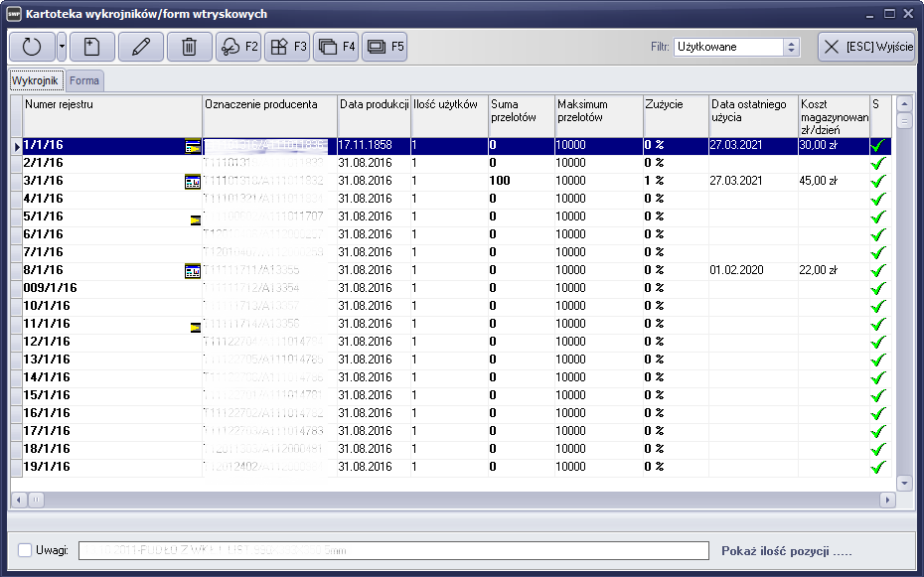924x577 pixels.
Task: Open the dropdown arrow beside refresh button
Action: click(x=62, y=46)
